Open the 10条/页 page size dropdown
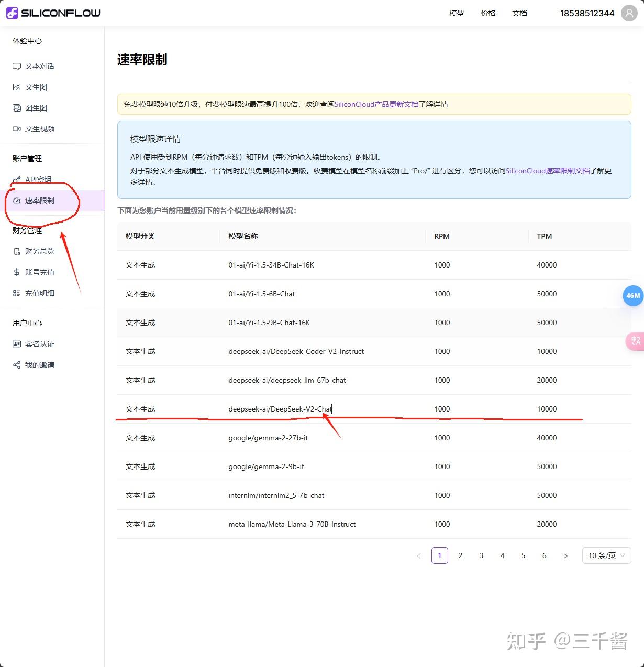644x667 pixels. (x=606, y=555)
